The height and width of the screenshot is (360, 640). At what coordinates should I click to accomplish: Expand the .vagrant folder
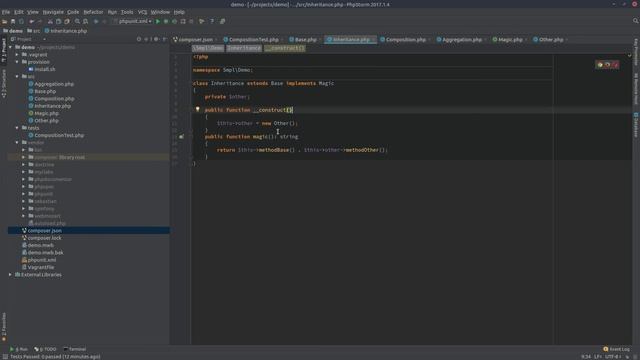tap(17, 55)
